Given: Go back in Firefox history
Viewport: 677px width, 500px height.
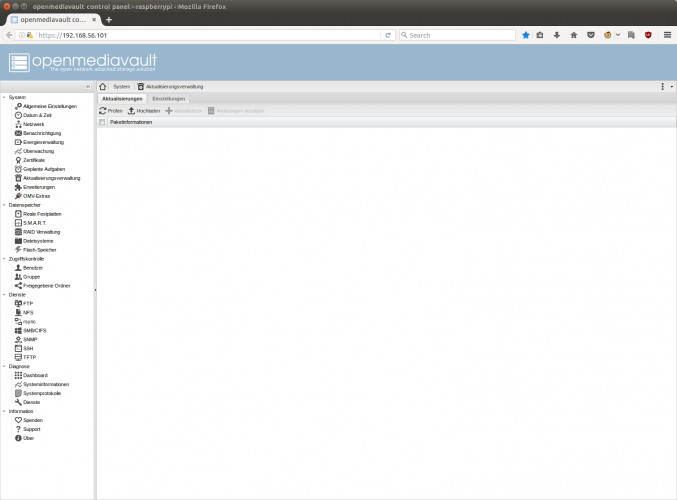Looking at the screenshot, I should 9,35.
